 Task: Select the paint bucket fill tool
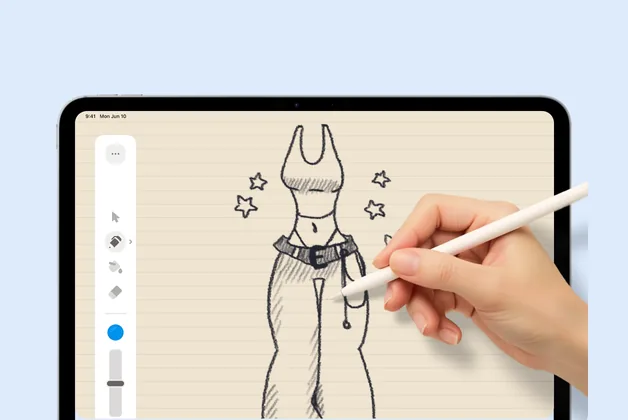[115, 267]
